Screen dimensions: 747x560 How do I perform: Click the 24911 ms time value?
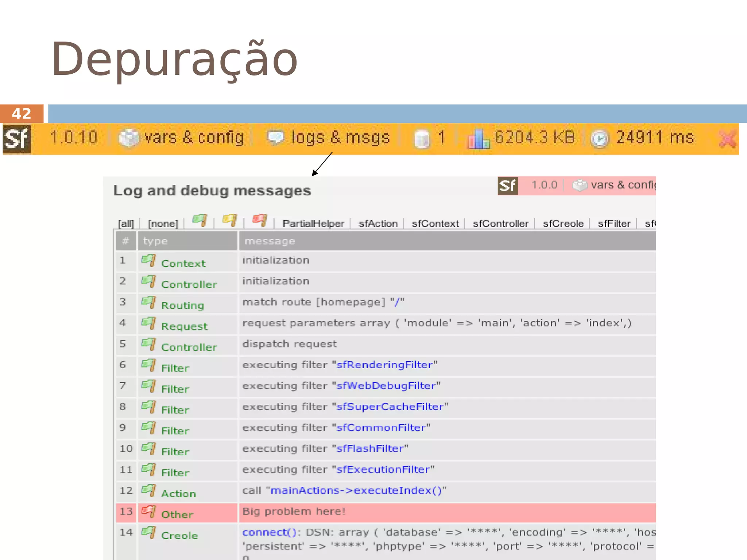[655, 138]
